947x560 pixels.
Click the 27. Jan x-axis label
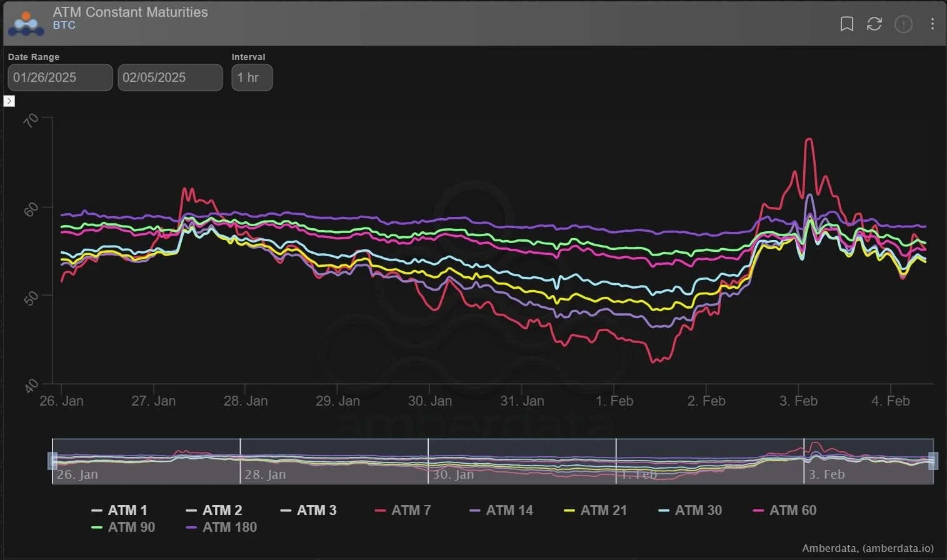click(153, 401)
